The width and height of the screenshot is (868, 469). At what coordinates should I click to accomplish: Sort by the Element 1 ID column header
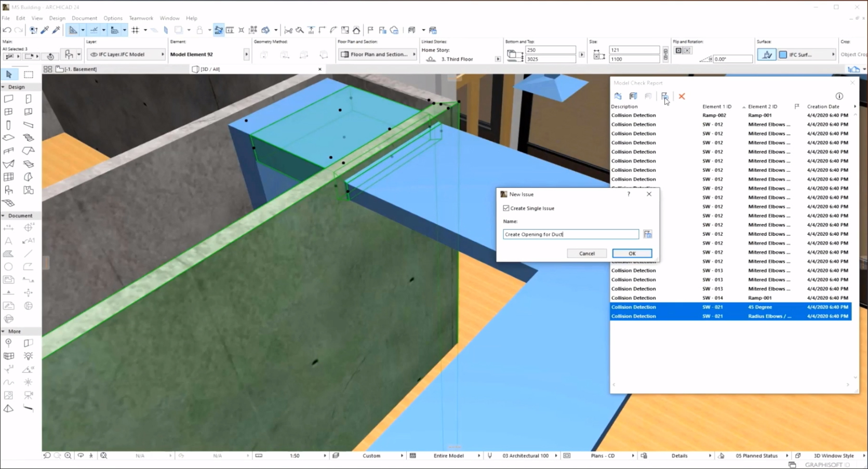[x=717, y=106]
